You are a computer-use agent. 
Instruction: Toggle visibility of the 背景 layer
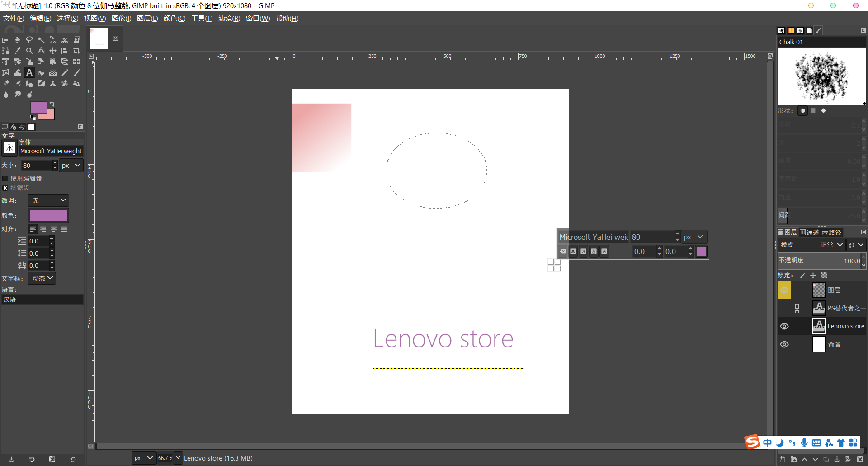[784, 344]
